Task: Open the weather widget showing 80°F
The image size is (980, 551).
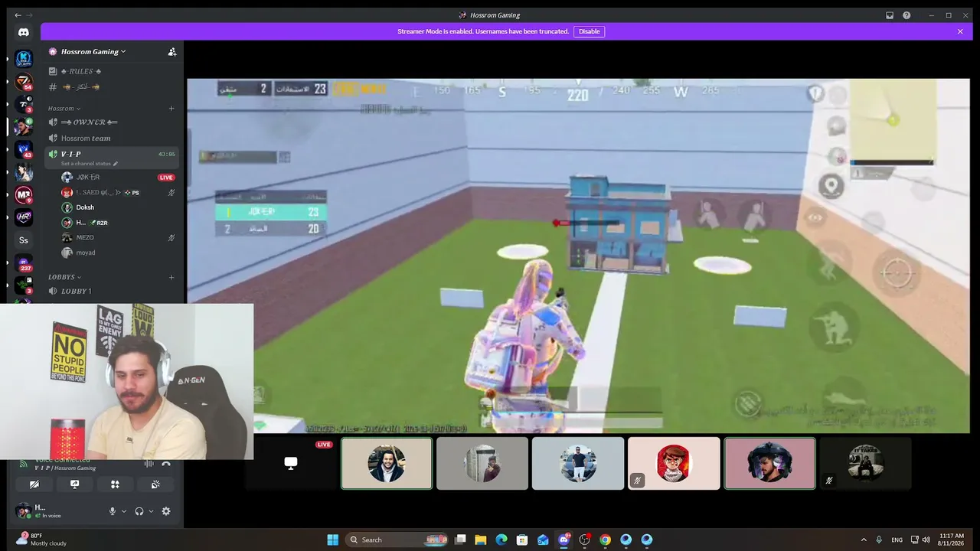Action: pyautogui.click(x=42, y=540)
